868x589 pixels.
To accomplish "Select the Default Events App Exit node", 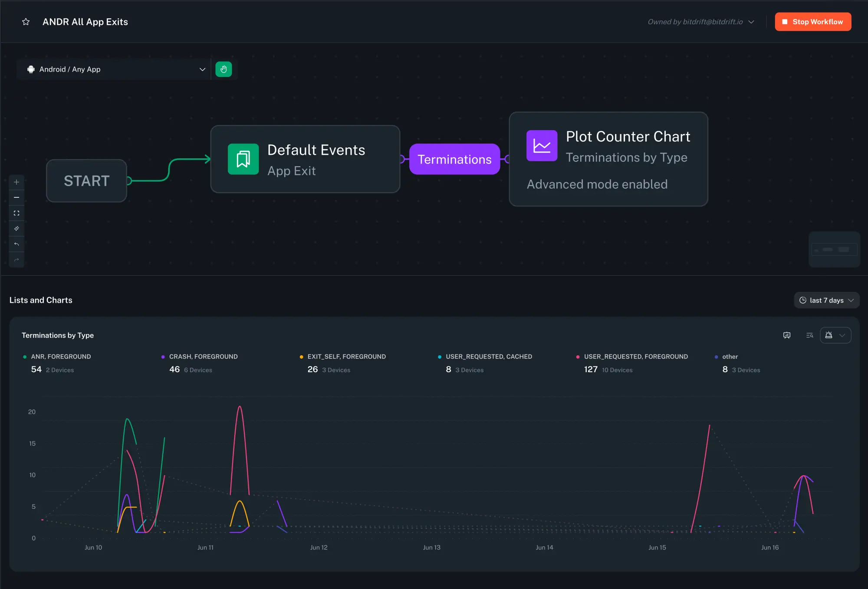I will click(x=305, y=159).
